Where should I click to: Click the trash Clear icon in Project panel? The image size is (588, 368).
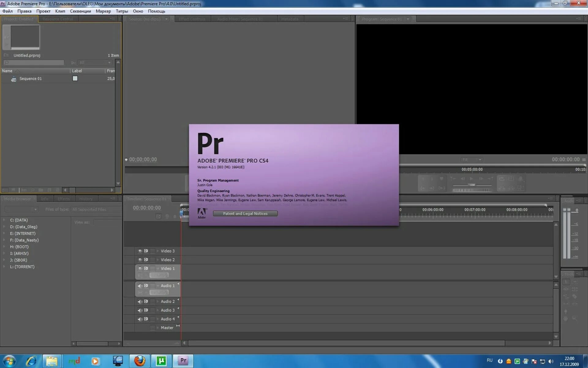57,190
